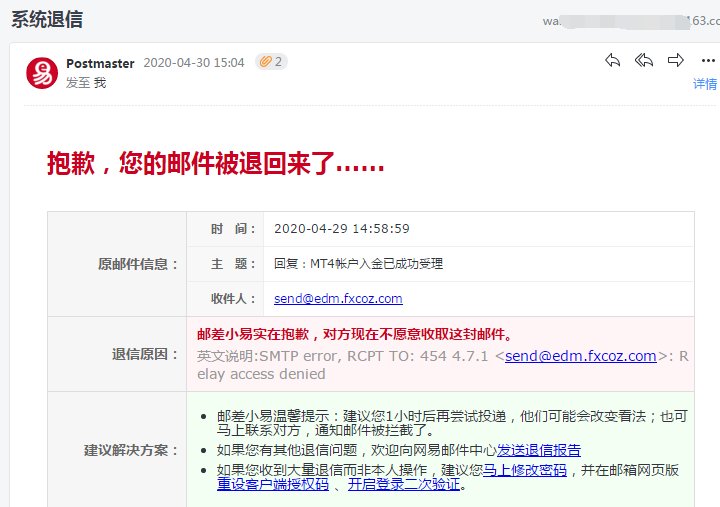
Task: Click the 发至 我 recipient line
Action: click(x=86, y=83)
